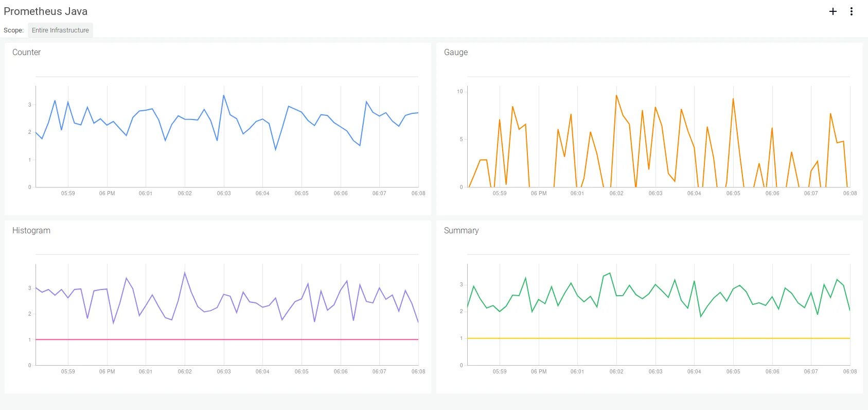This screenshot has width=868, height=410.
Task: Click the 06 PM label on Counter axis
Action: point(107,194)
